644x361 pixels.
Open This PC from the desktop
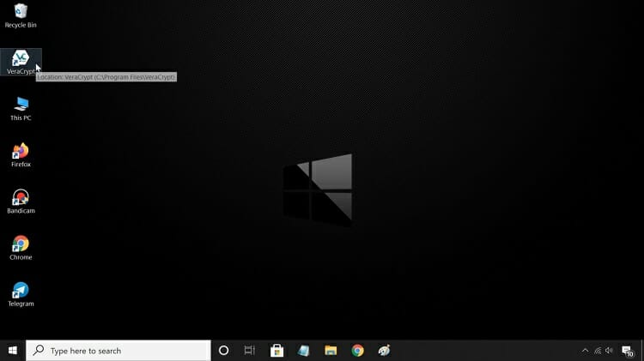(x=21, y=105)
